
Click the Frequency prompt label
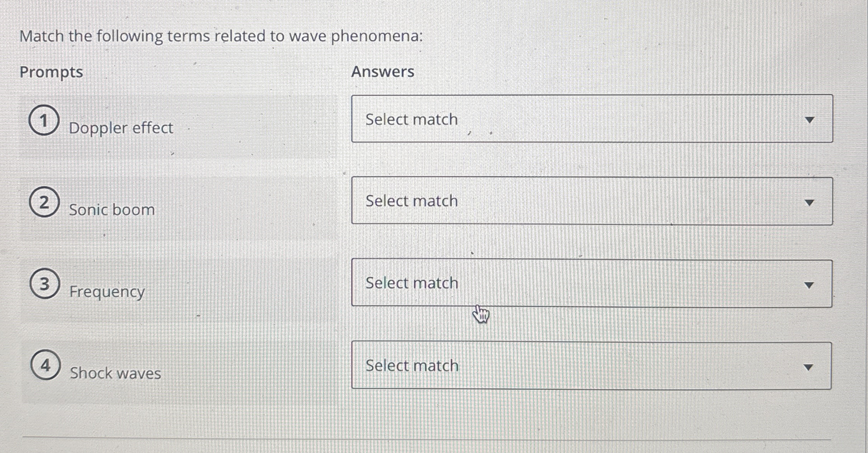[107, 292]
